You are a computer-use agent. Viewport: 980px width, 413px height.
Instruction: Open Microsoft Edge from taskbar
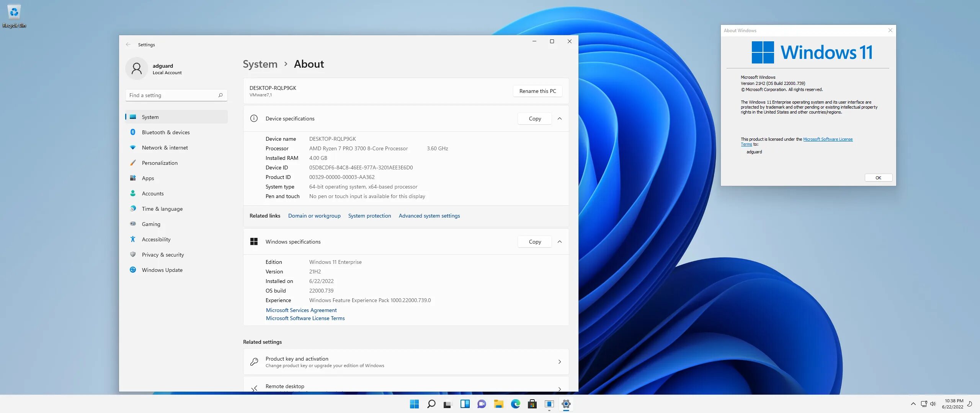pyautogui.click(x=515, y=404)
